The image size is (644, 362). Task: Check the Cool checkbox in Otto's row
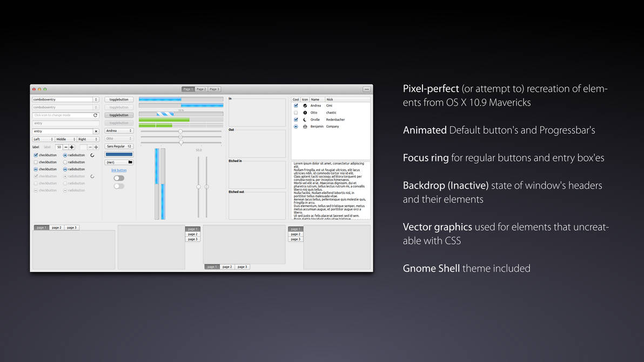(x=296, y=113)
